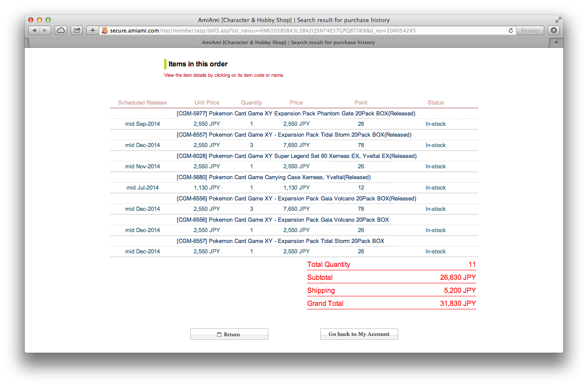Viewport: 588px width, 387px height.
Task: Open Safari Downloads arrow icon
Action: coord(554,30)
